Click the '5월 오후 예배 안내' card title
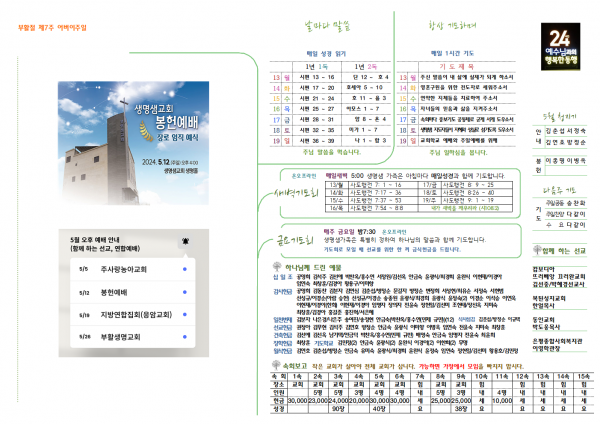This screenshot has height=424, width=600. [x=95, y=240]
